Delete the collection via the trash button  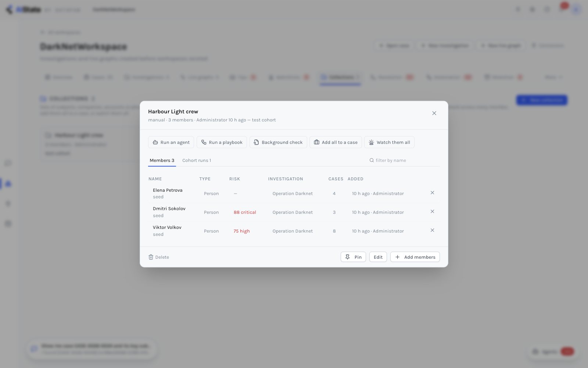(159, 257)
